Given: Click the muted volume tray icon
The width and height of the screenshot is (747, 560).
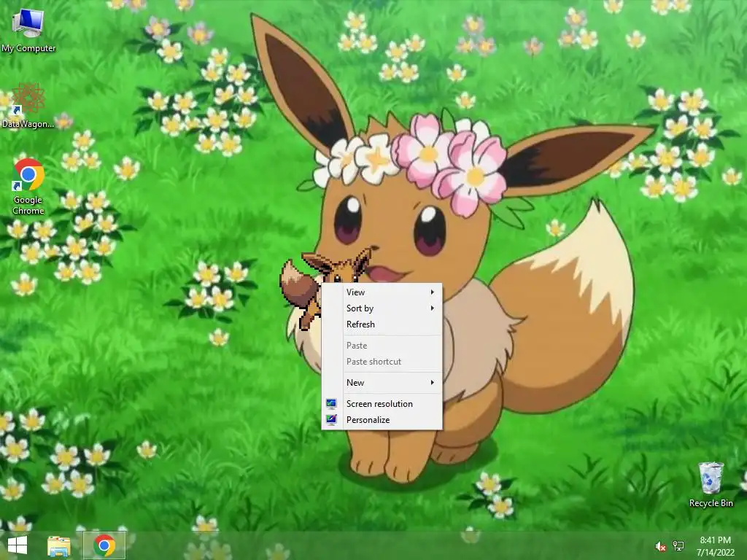Looking at the screenshot, I should (660, 547).
